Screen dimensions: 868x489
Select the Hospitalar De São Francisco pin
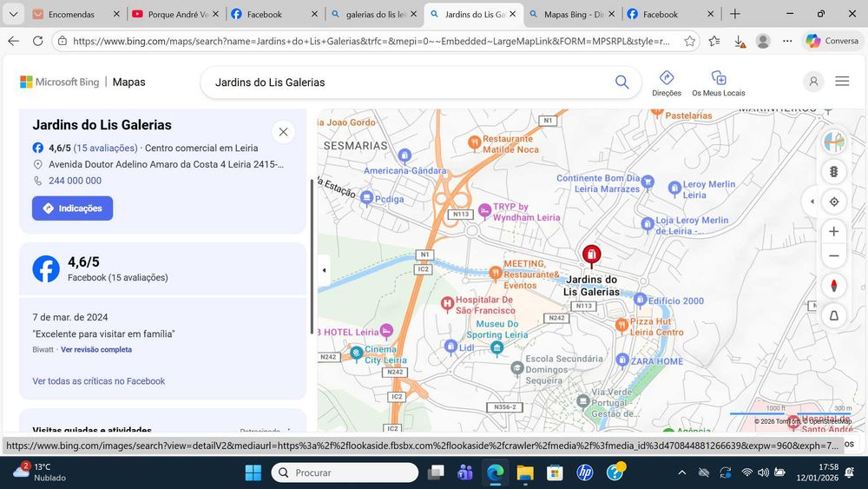click(x=447, y=304)
